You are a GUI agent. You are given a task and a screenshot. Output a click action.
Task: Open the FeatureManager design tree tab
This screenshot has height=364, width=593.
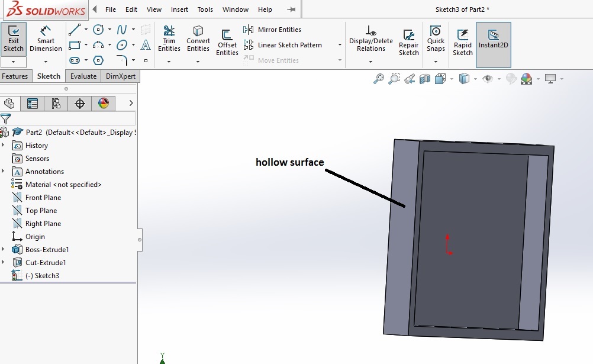pyautogui.click(x=9, y=104)
